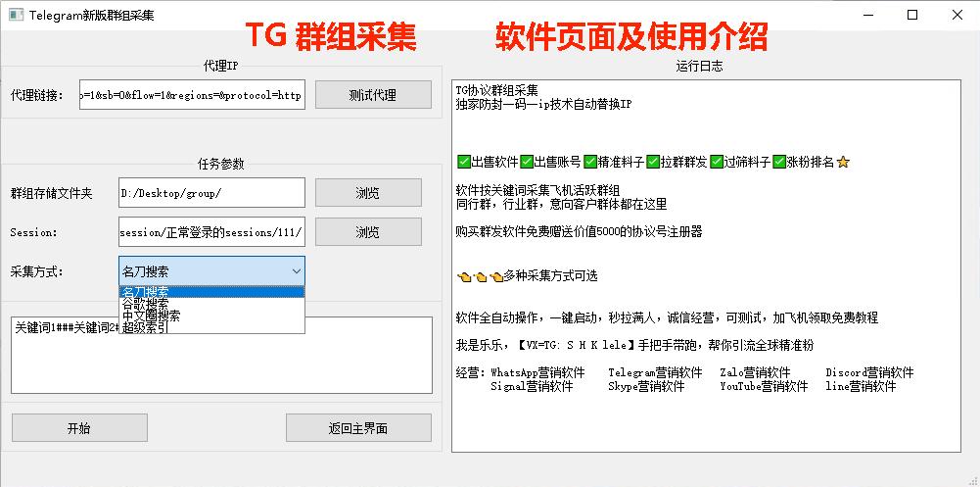Viewport: 980px width, 487px height.
Task: Click inside the keyword text area
Action: [222, 355]
